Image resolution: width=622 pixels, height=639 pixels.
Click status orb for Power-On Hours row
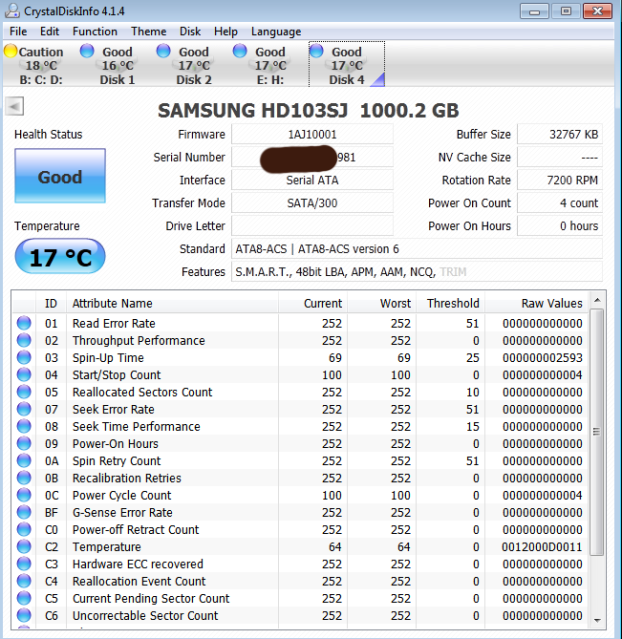point(24,443)
